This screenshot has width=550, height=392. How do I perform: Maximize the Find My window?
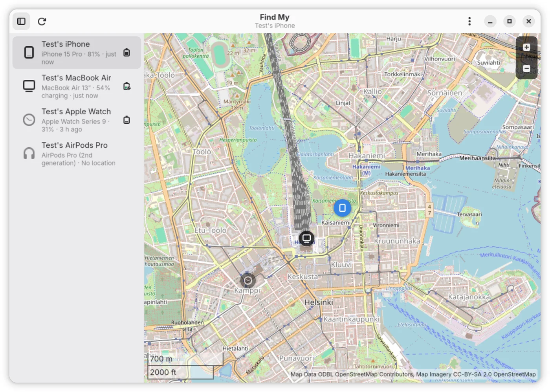pos(510,21)
